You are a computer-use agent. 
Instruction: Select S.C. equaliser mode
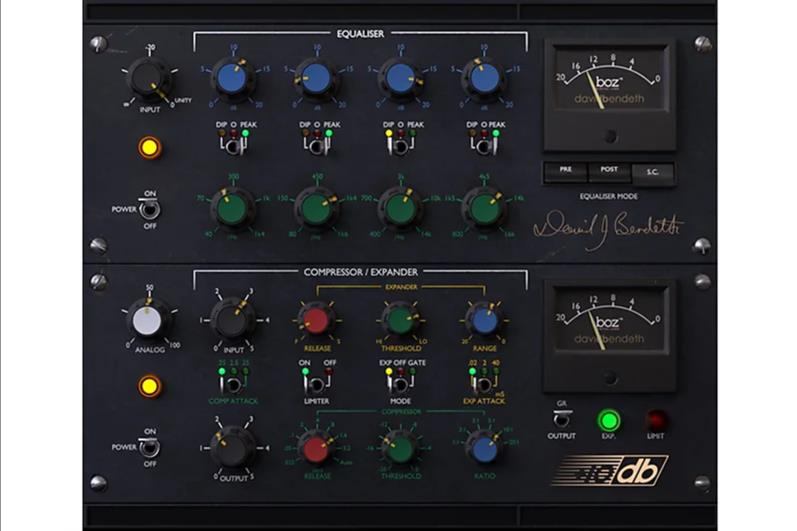click(x=653, y=173)
